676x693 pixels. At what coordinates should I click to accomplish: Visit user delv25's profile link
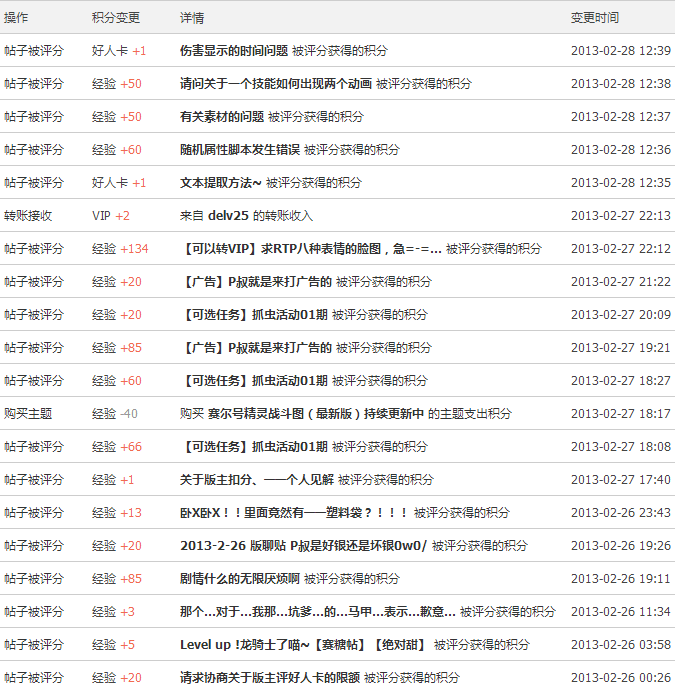tap(228, 216)
